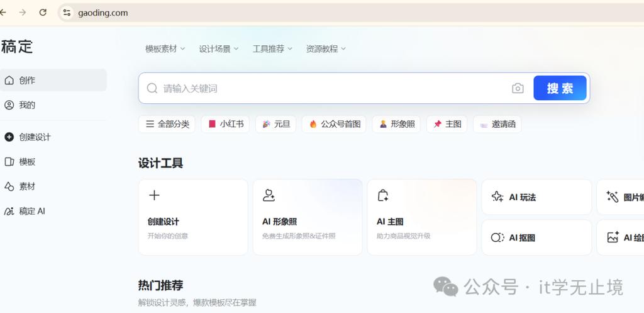Click the blue 搜索 button

(x=560, y=88)
